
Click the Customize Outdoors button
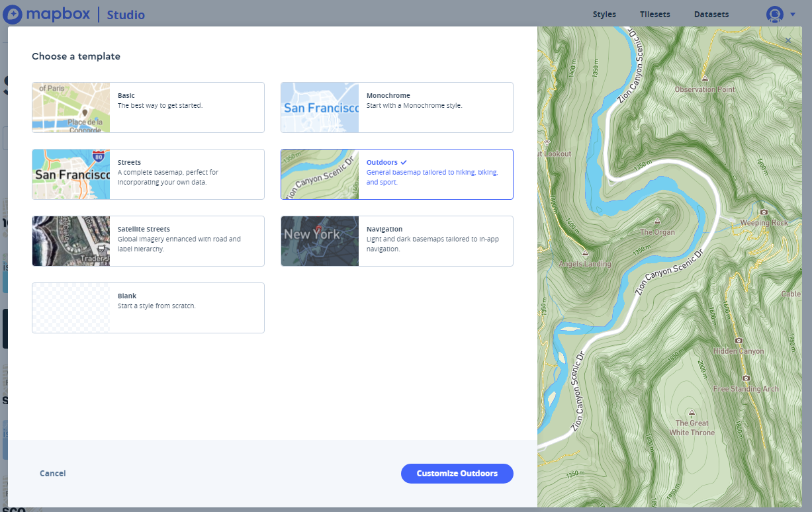pyautogui.click(x=457, y=474)
